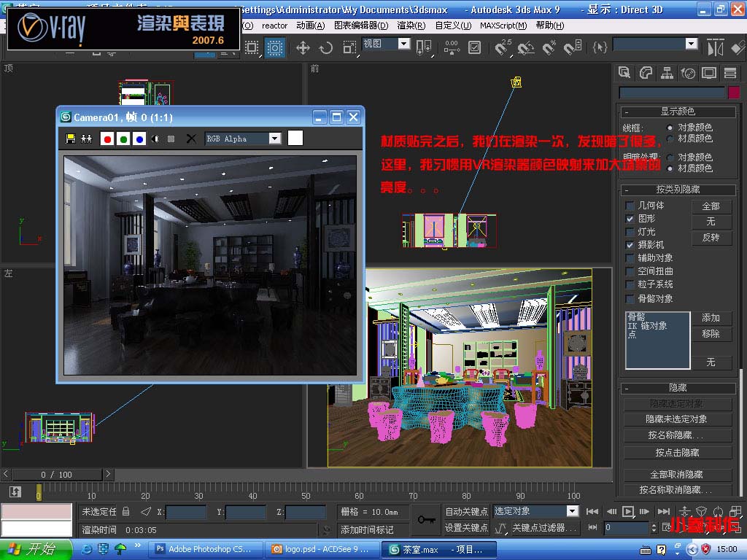Open the 渲染(R) menu
This screenshot has width=747, height=560.
(x=411, y=26)
